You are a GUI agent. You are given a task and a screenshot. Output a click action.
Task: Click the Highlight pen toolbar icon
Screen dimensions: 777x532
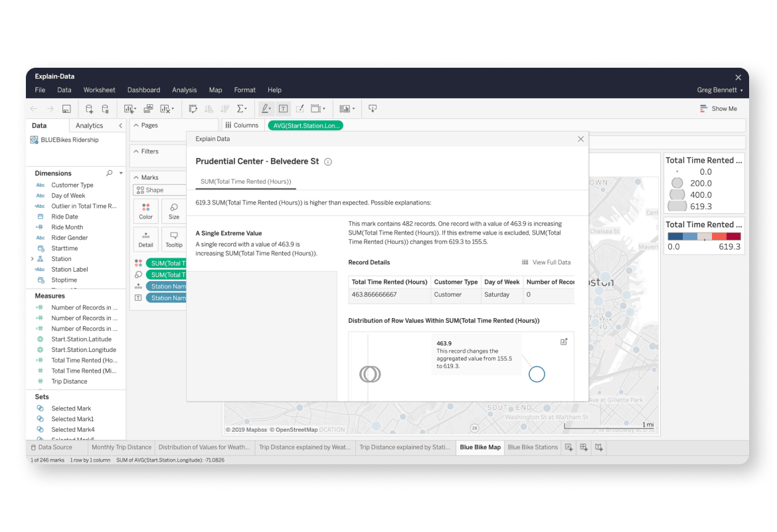click(x=264, y=108)
